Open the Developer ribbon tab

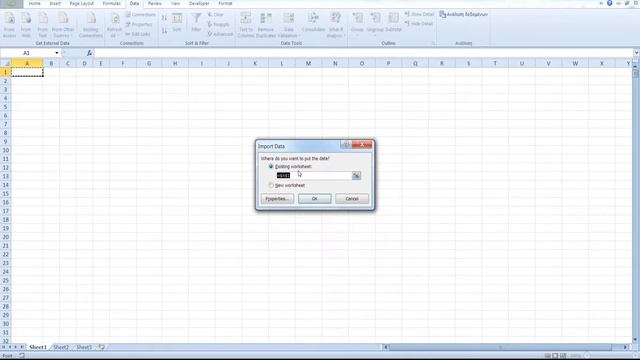(x=199, y=3)
